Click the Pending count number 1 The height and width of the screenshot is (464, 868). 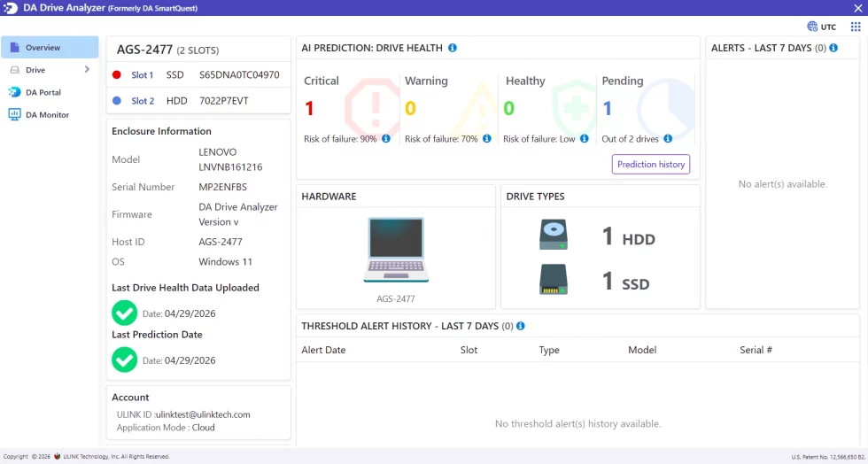pos(608,109)
